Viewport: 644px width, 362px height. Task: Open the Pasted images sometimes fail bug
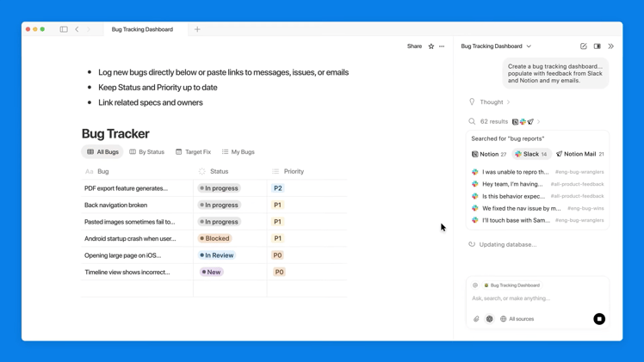click(x=130, y=222)
